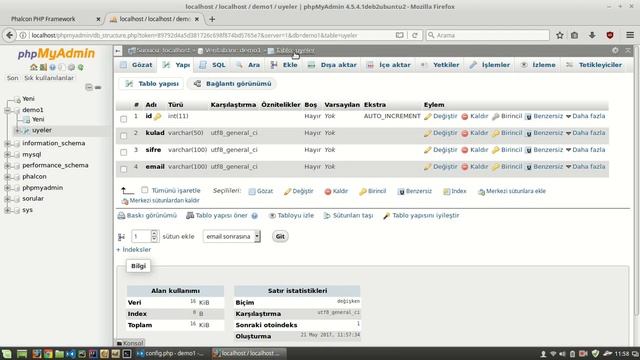640x360 pixels.
Task: Open the Ara search tab
Action: click(x=248, y=65)
